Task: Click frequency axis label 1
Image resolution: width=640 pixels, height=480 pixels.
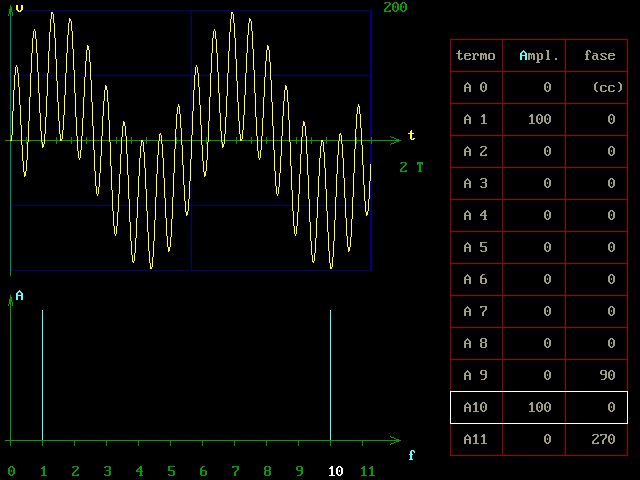Action: tap(44, 471)
